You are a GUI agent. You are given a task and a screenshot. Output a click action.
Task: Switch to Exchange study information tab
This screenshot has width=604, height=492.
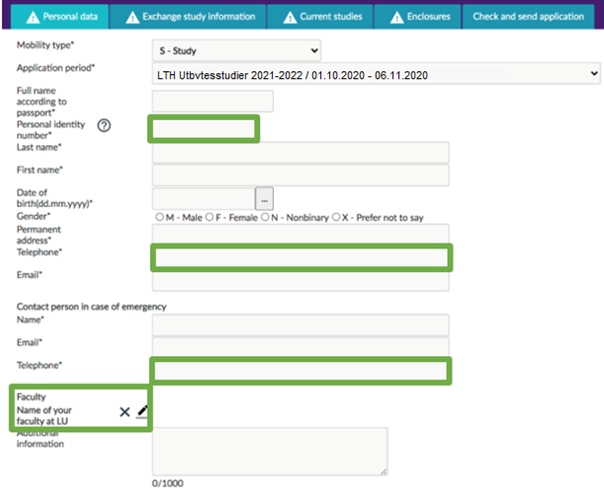[x=188, y=17]
